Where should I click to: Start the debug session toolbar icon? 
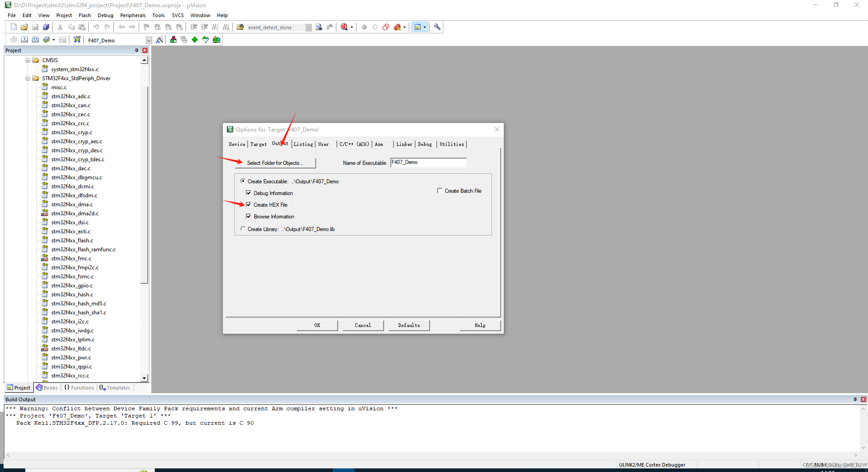point(344,27)
